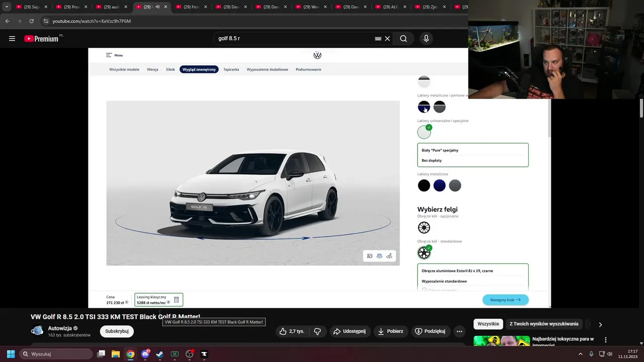Click the Udostępnij share button

pyautogui.click(x=350, y=331)
